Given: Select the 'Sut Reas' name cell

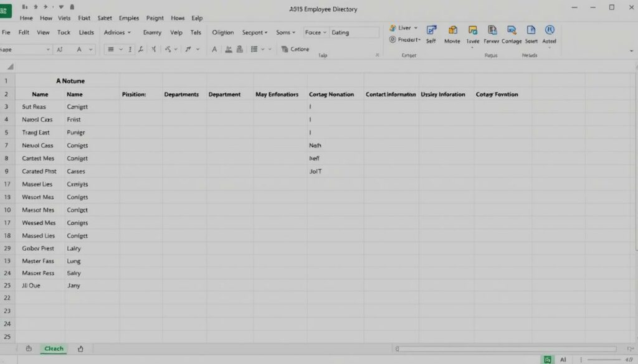Looking at the screenshot, I should pyautogui.click(x=40, y=107).
